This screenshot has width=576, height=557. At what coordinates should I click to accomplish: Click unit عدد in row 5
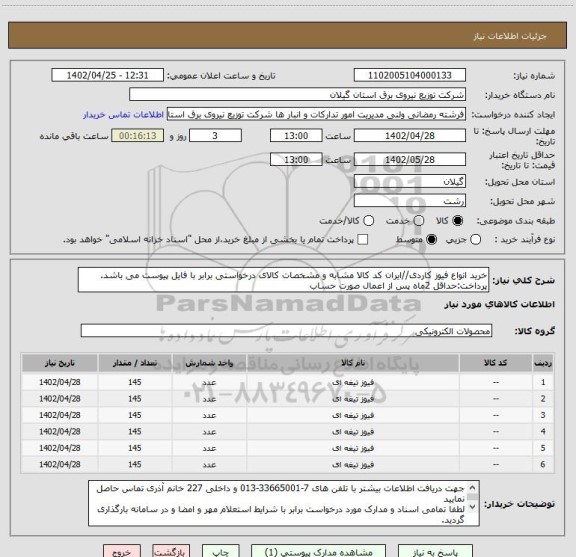209,448
